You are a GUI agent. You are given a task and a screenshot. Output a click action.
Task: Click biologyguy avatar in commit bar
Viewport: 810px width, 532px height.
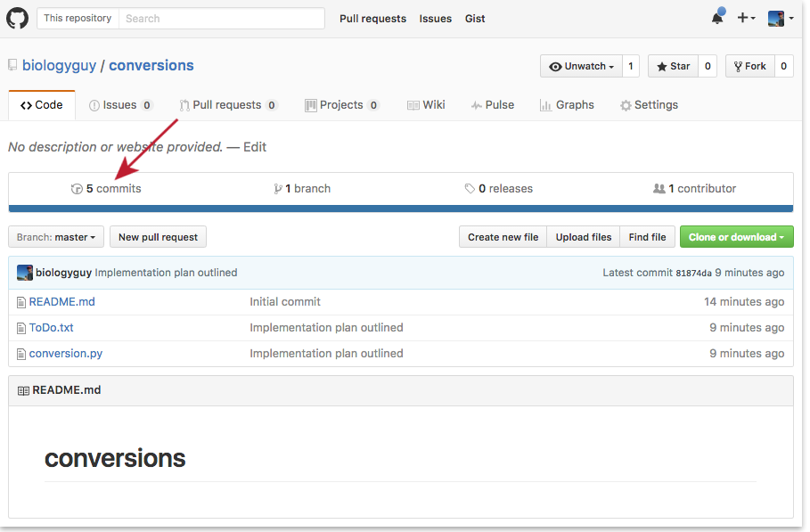(x=25, y=273)
